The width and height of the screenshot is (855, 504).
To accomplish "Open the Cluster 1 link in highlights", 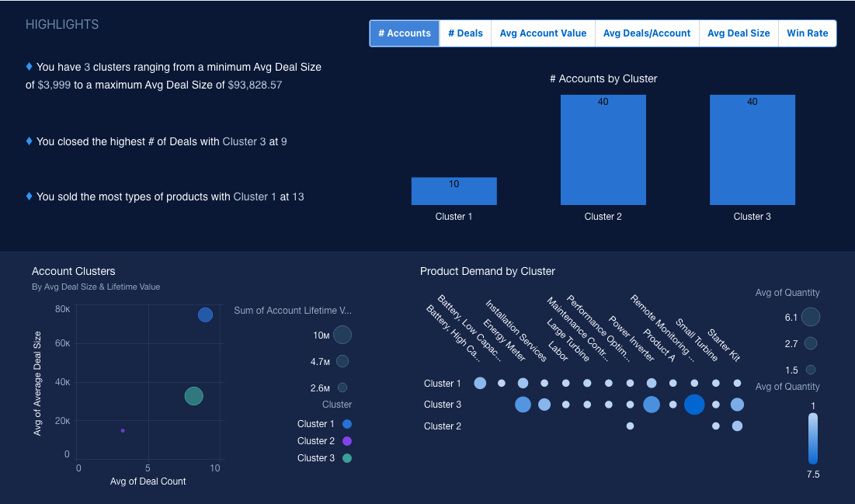I will 255,197.
